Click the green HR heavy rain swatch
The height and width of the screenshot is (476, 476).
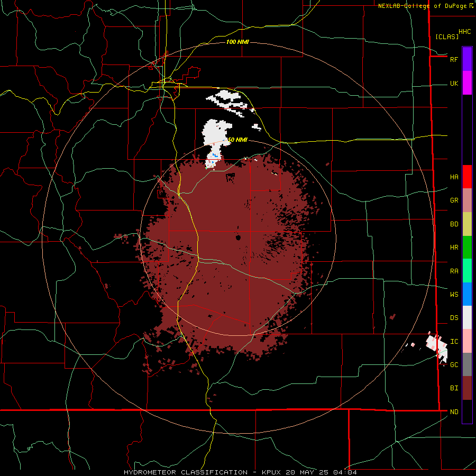467,248
